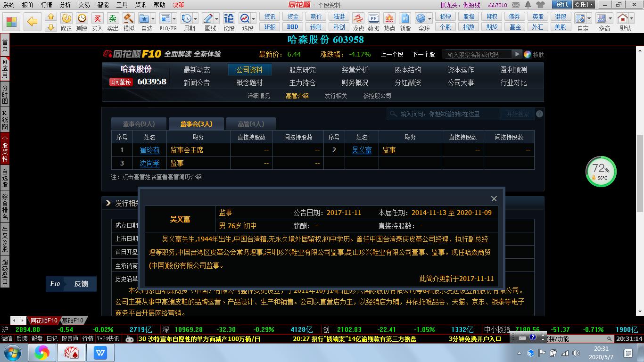
Task: Click the page-down arrow icon
Action: pos(51,27)
